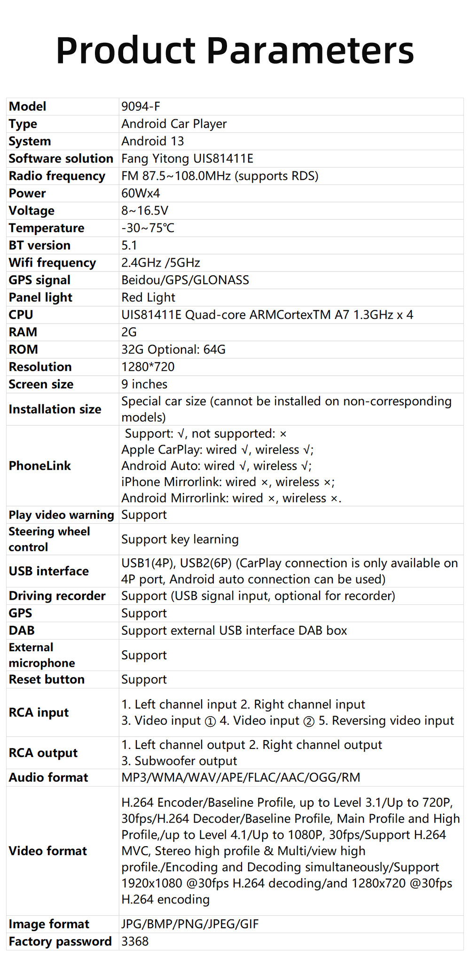
Task: Select the ROM value "32G Optional: 64G"
Action: coord(173,350)
